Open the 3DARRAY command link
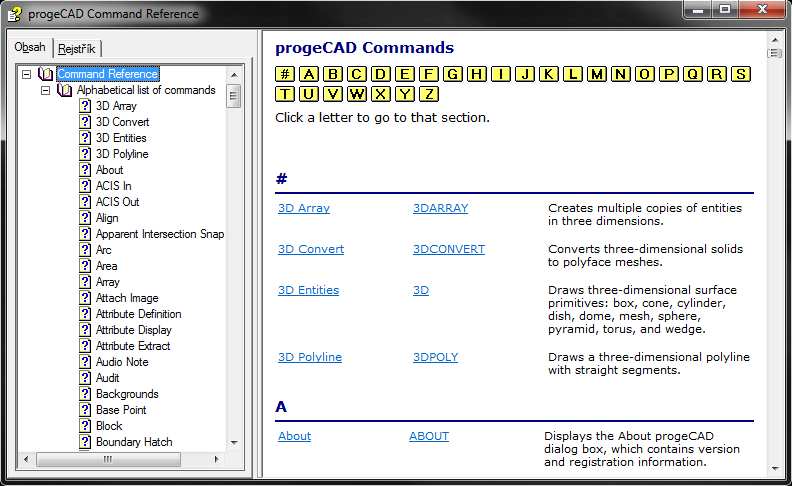Viewport: 792px width, 486px height. [x=440, y=208]
